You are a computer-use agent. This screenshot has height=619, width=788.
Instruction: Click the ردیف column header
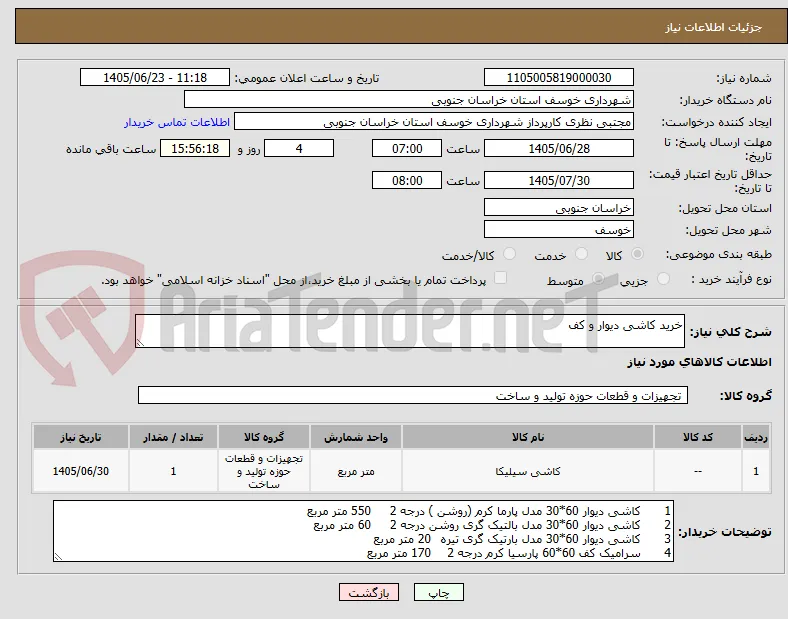point(756,437)
